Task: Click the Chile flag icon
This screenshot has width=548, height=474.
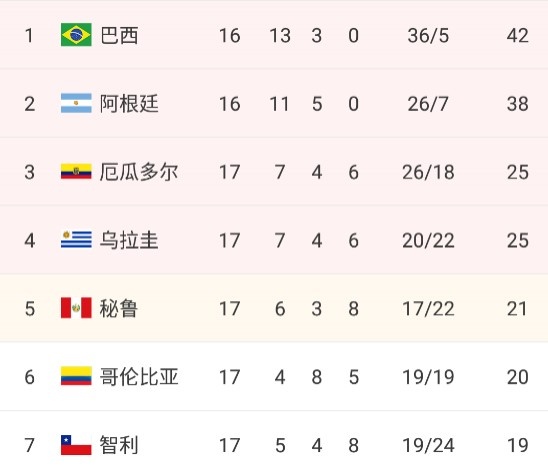Action: [x=76, y=445]
